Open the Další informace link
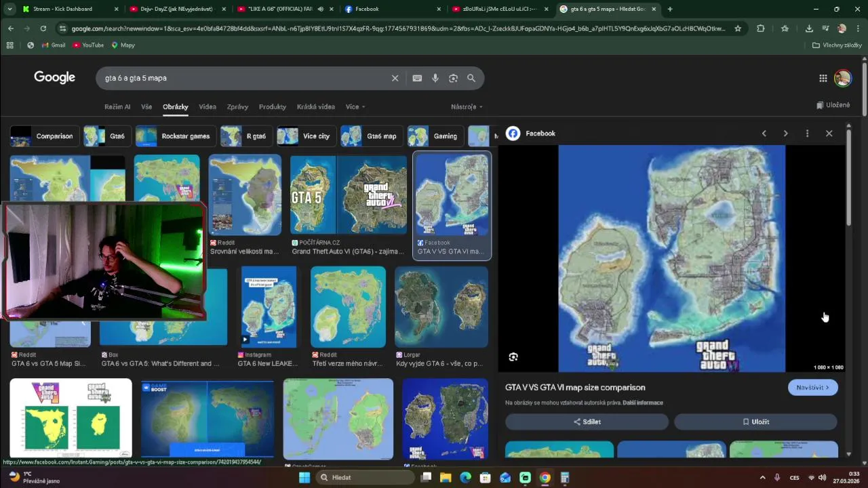868x488 pixels. point(643,403)
